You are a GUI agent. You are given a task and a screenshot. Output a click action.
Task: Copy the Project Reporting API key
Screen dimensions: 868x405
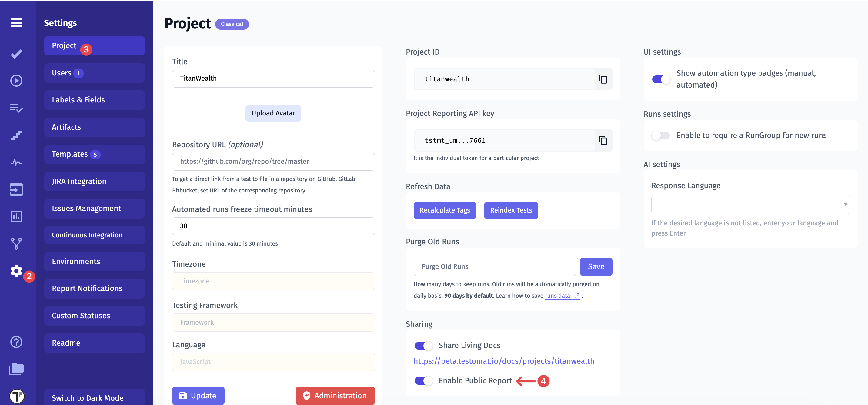[x=603, y=140]
